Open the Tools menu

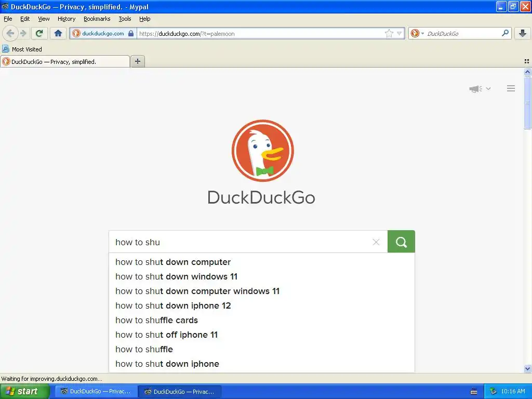click(x=125, y=19)
